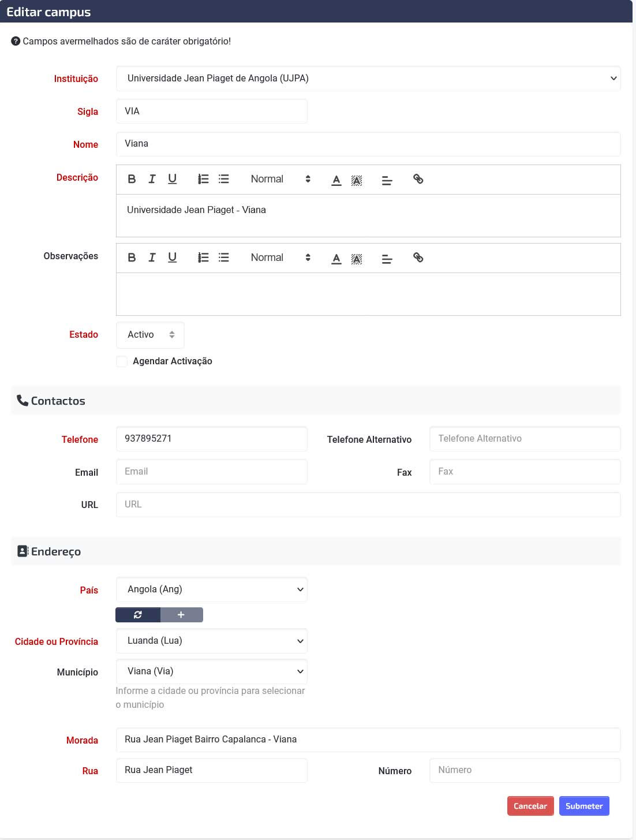This screenshot has height=840, width=636.
Task: Click the refresh icon button below País
Action: (138, 615)
